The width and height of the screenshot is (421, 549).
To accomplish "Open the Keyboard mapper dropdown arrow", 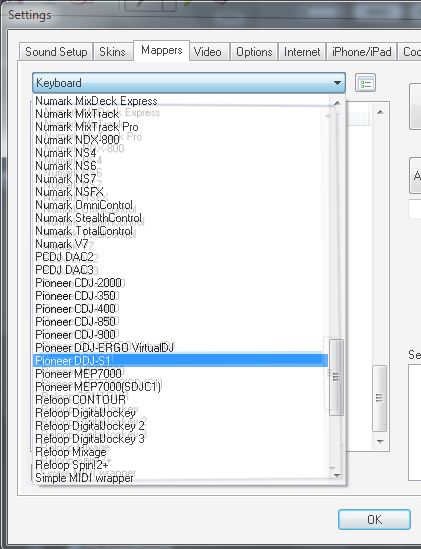I will point(337,83).
